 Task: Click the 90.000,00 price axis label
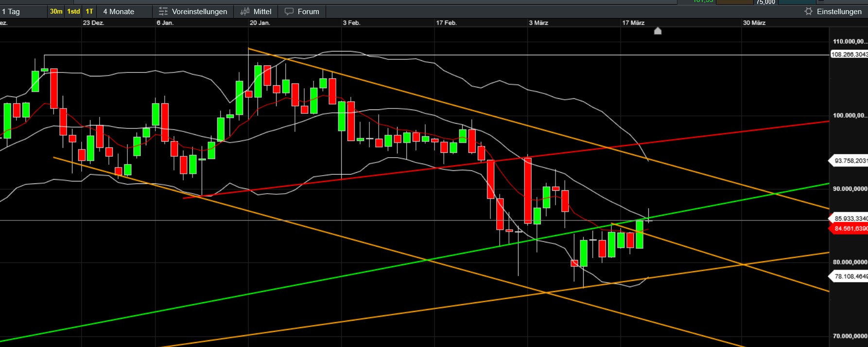[x=850, y=189]
